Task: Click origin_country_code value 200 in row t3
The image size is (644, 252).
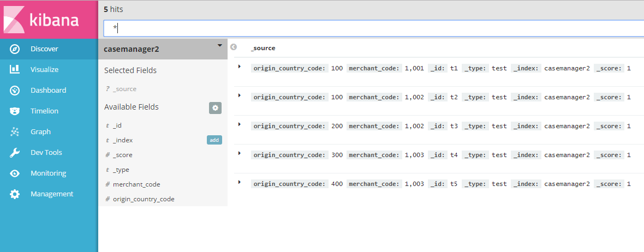Action: tap(337, 126)
